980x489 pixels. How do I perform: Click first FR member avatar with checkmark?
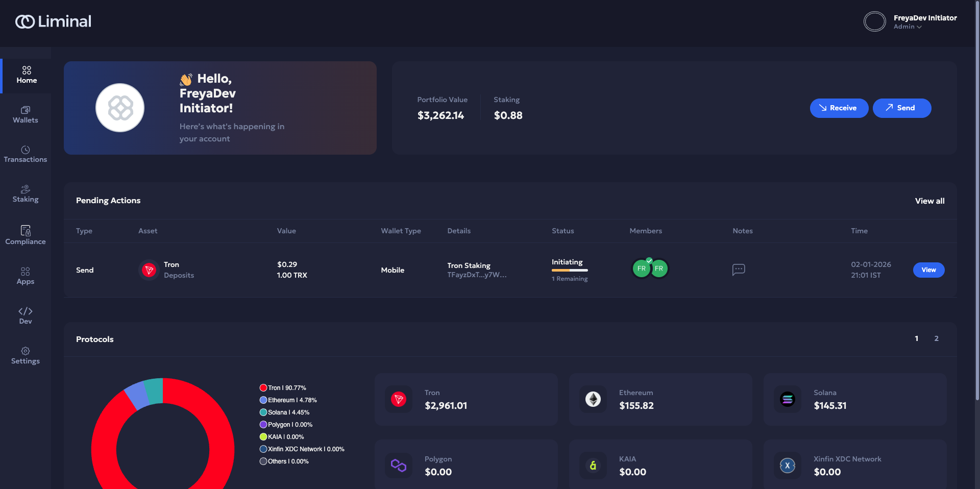pos(642,268)
